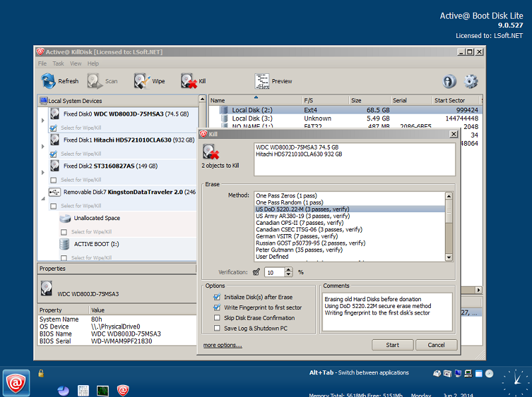Screen dimensions: 532x397
Task: Toggle the Verification checkbox
Action: (x=257, y=272)
